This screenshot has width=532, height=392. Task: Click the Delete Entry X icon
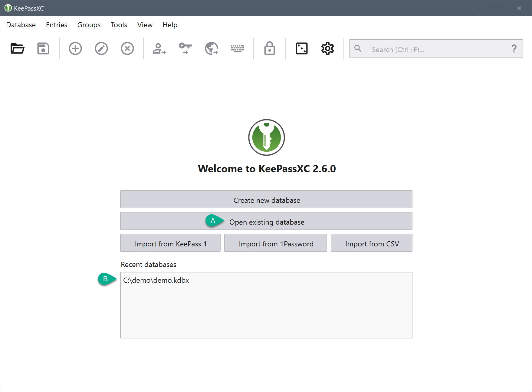tap(127, 48)
